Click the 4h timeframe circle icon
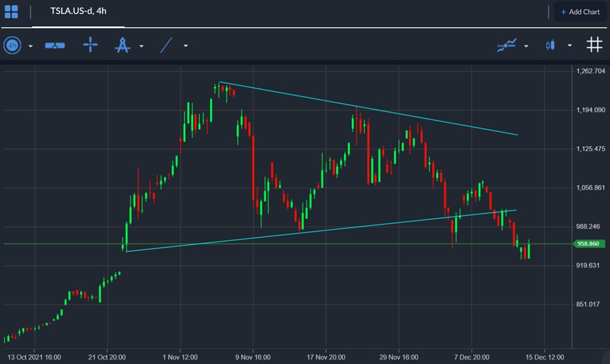This screenshot has height=364, width=610. 12,45
